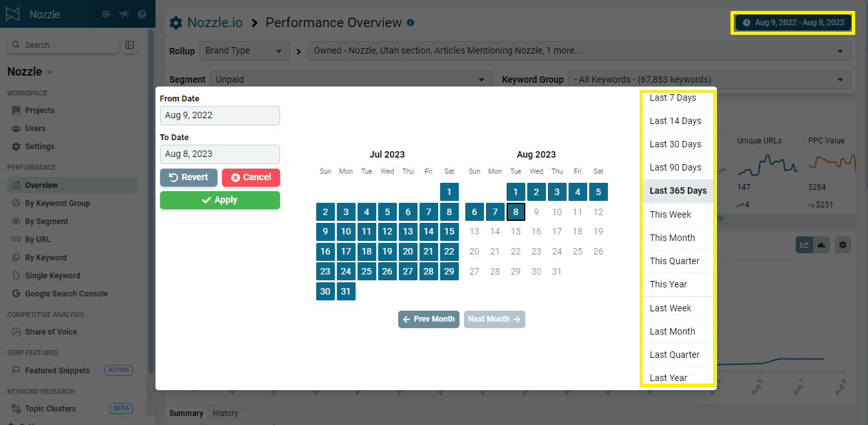Open the help question mark icon
Screen dimensions: 868x425
(141, 14)
